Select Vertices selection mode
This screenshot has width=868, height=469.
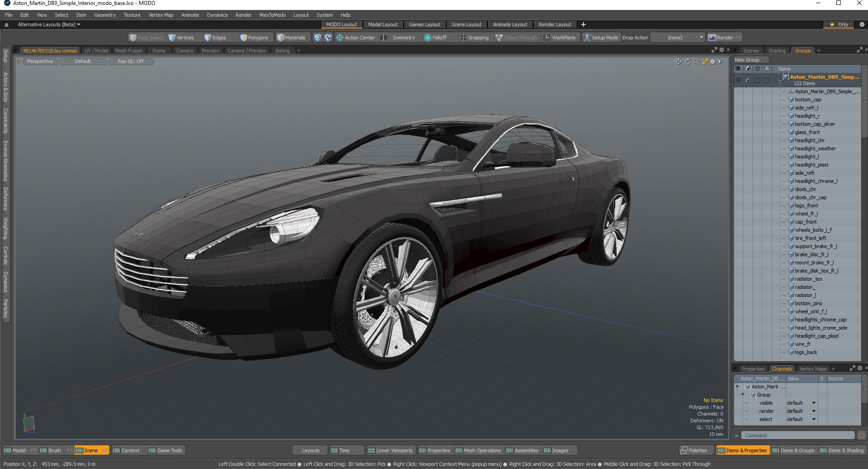click(181, 38)
